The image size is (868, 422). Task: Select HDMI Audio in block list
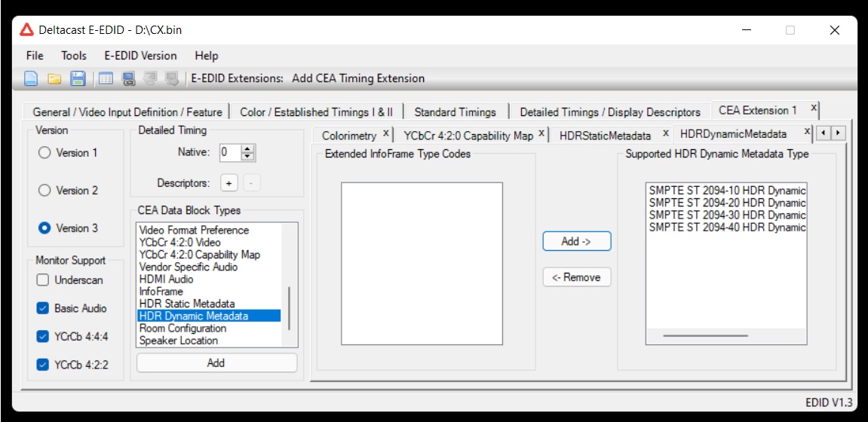click(x=209, y=280)
